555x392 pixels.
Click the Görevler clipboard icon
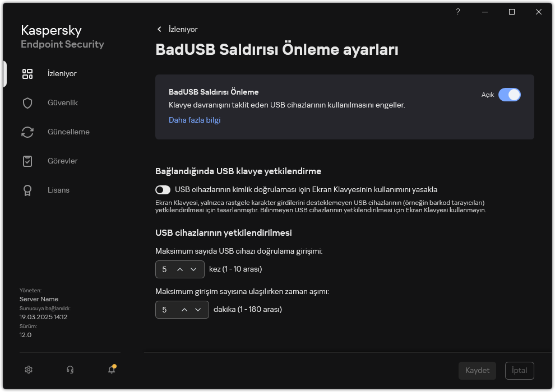click(x=27, y=161)
